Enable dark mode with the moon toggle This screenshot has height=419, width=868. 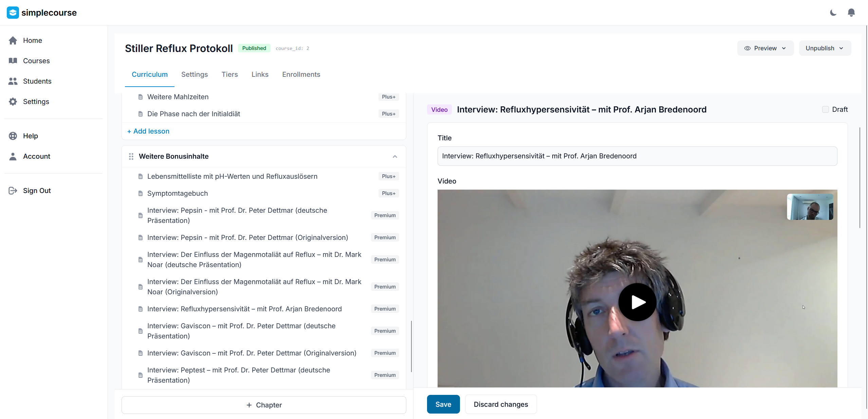[x=833, y=13]
